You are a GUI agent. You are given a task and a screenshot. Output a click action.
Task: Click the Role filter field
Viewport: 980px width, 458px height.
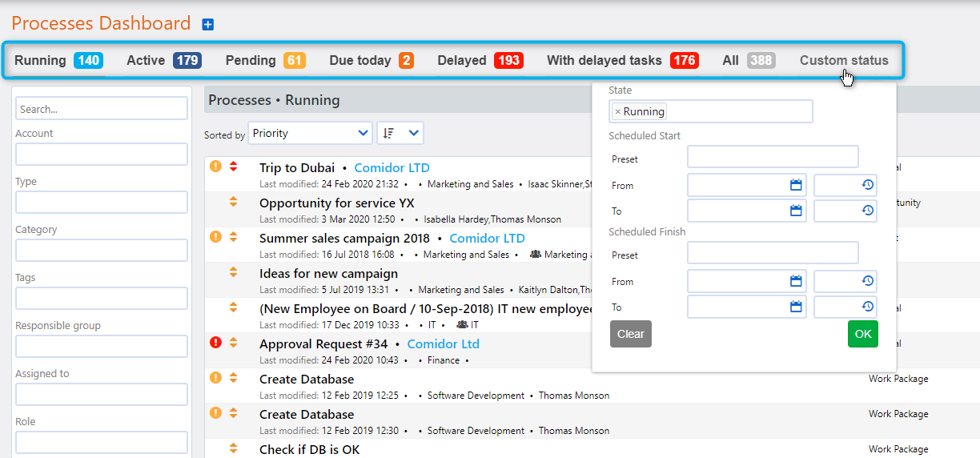[x=102, y=443]
